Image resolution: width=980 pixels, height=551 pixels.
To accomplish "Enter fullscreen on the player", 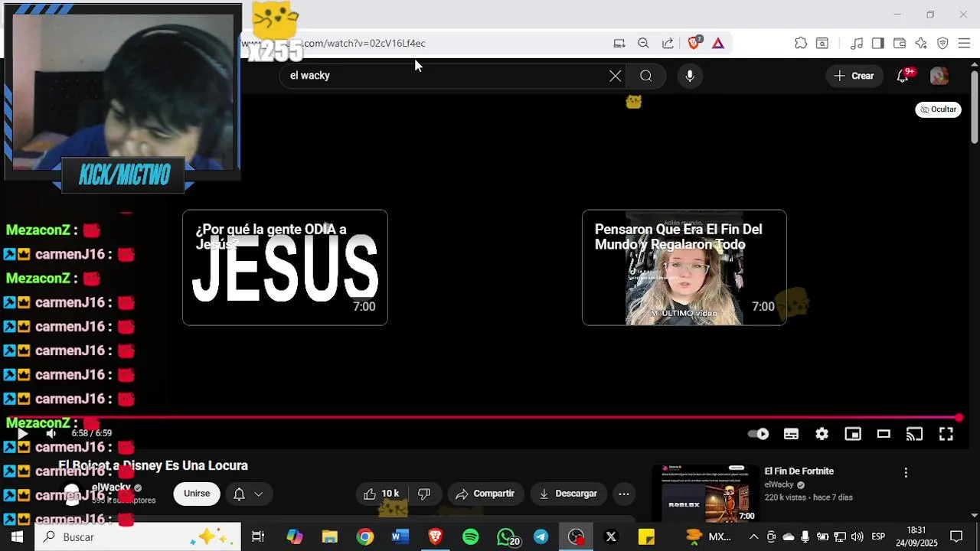I will 946,434.
